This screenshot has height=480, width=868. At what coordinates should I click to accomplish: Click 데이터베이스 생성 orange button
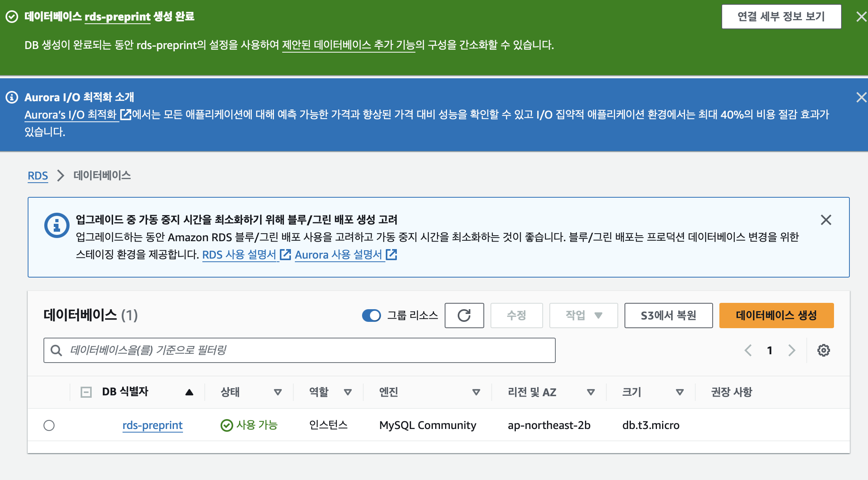point(776,316)
